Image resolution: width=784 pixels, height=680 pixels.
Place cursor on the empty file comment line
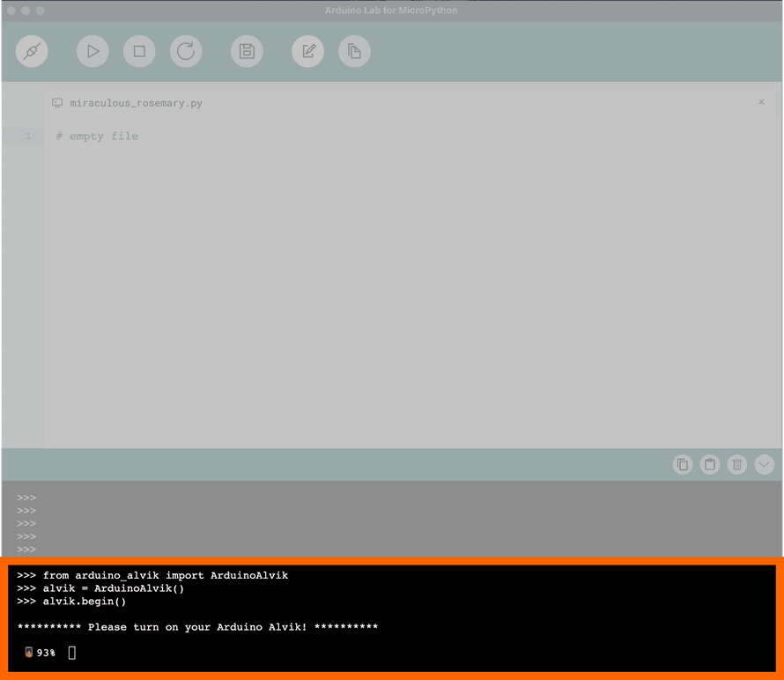tap(97, 136)
